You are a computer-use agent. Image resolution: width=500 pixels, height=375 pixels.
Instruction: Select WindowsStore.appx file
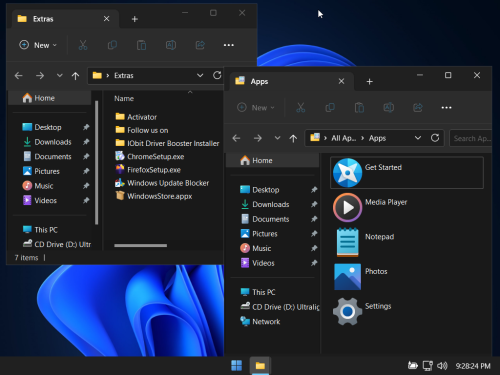(153, 196)
